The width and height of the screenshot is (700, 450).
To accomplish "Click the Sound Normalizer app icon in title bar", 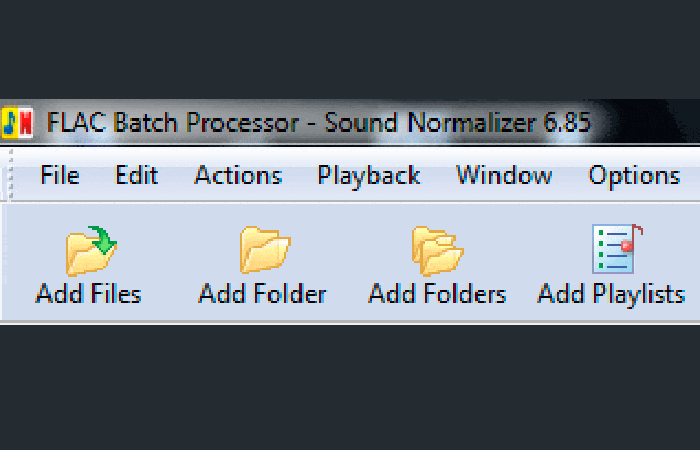I will click(x=17, y=122).
